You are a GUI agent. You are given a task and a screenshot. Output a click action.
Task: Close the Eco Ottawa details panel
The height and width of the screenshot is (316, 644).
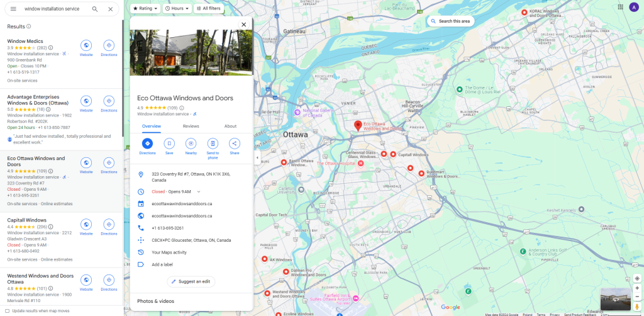[244, 25]
